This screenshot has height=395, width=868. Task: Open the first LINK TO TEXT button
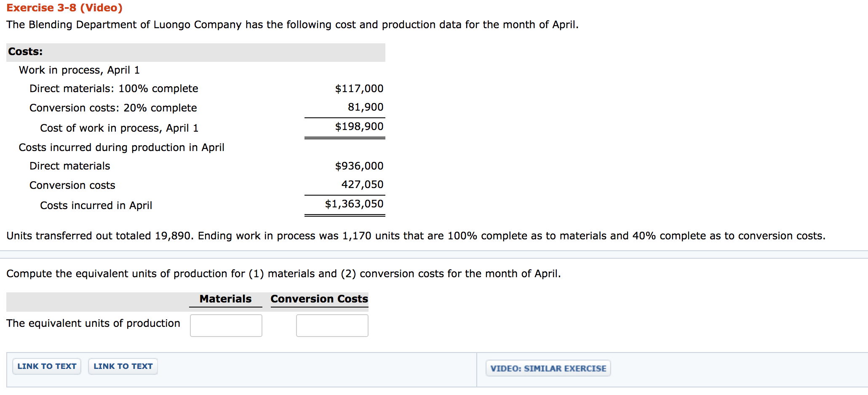(47, 366)
